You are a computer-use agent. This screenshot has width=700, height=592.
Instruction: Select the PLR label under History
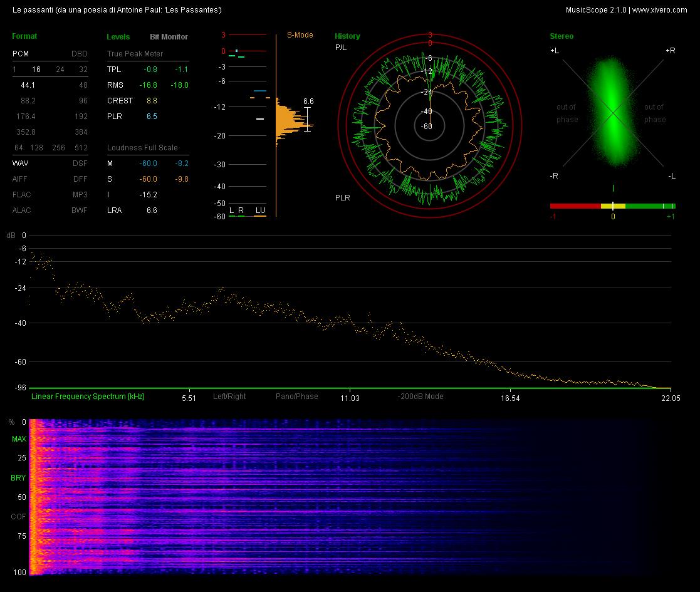[343, 197]
